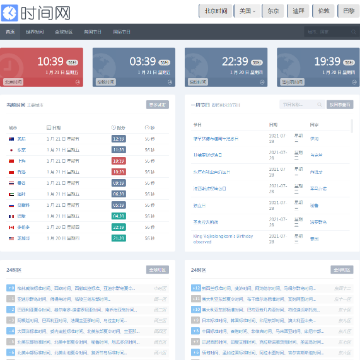Click the clock icon in time column header

tap(113, 128)
